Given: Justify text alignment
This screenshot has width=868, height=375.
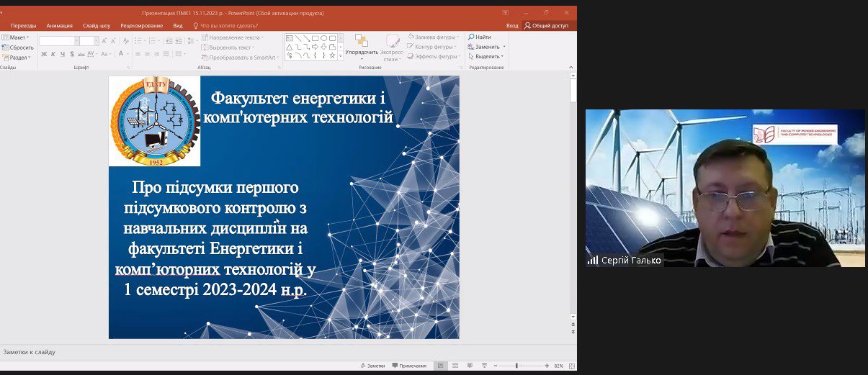Looking at the screenshot, I should (166, 54).
